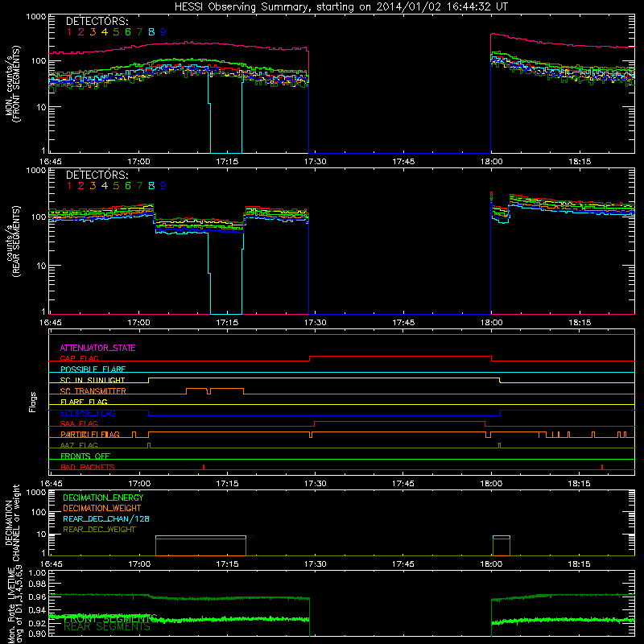Click 17:15 tick label under rear segments plot
Screen dimensions: 644x644
[x=227, y=323]
